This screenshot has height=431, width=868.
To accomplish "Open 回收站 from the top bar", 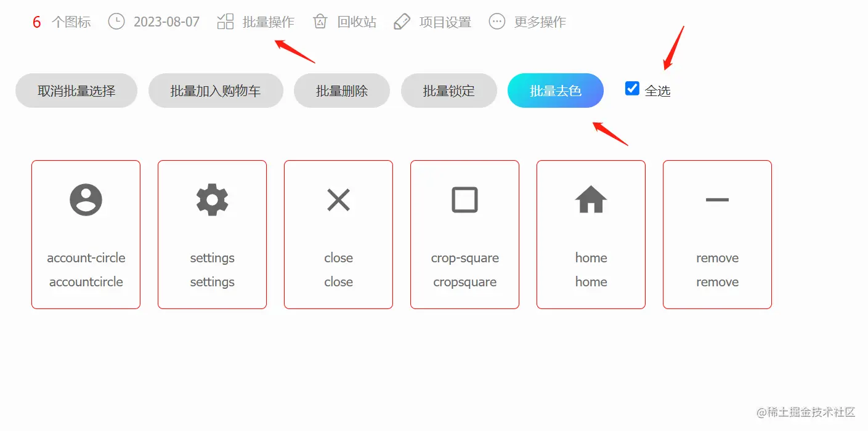I will tap(357, 22).
